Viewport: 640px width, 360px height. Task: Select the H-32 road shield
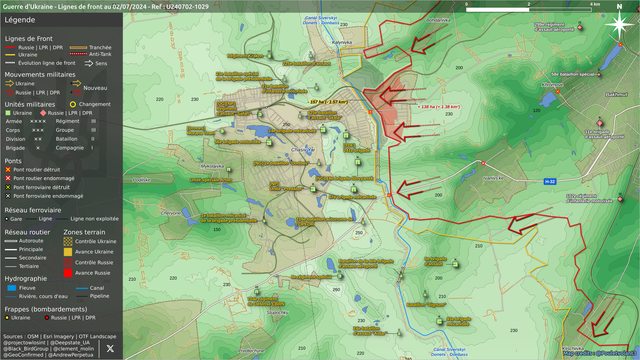click(x=550, y=181)
